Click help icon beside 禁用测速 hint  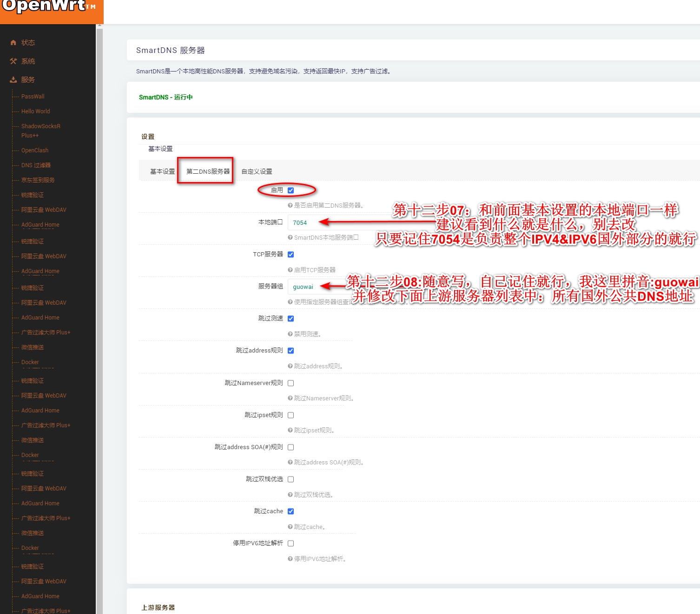[x=290, y=334]
